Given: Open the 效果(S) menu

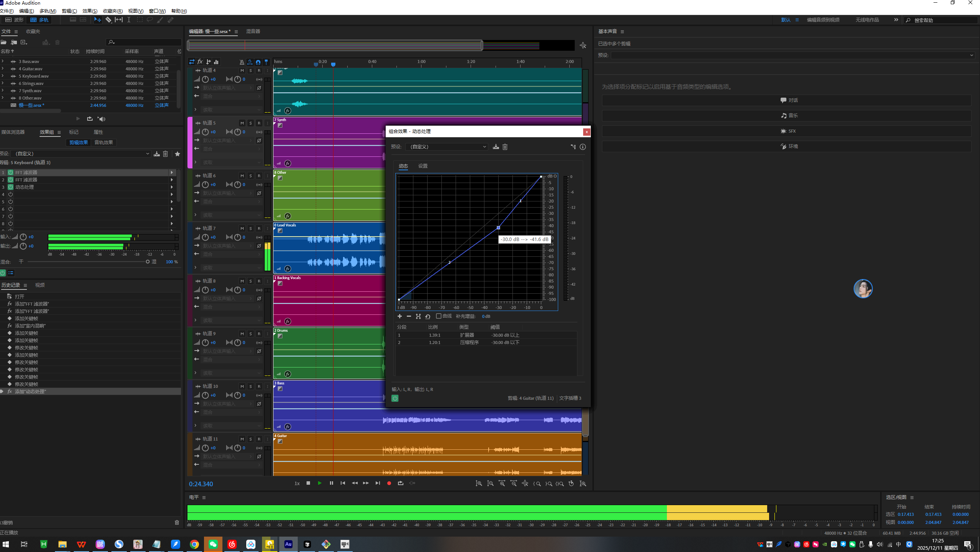Looking at the screenshot, I should click(x=90, y=11).
